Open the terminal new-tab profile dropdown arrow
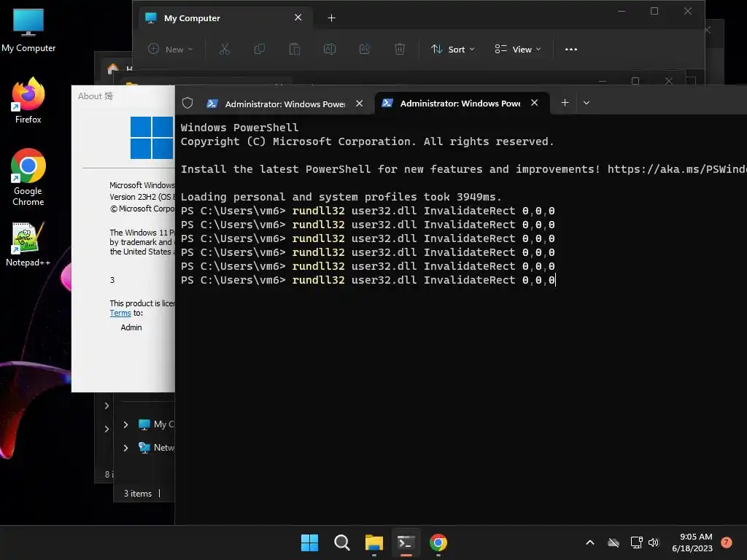Image resolution: width=747 pixels, height=560 pixels. tap(587, 103)
